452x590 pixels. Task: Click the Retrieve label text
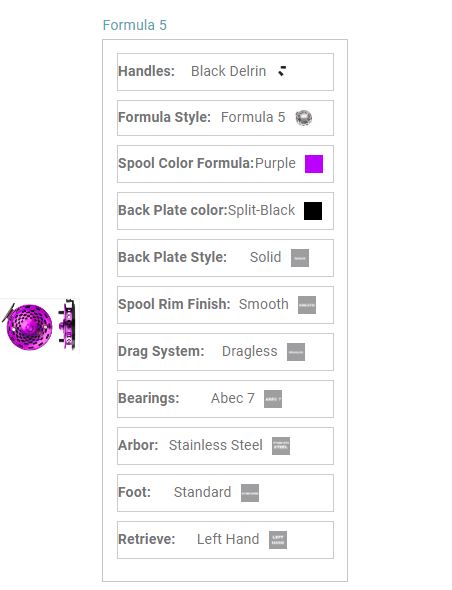pos(147,539)
